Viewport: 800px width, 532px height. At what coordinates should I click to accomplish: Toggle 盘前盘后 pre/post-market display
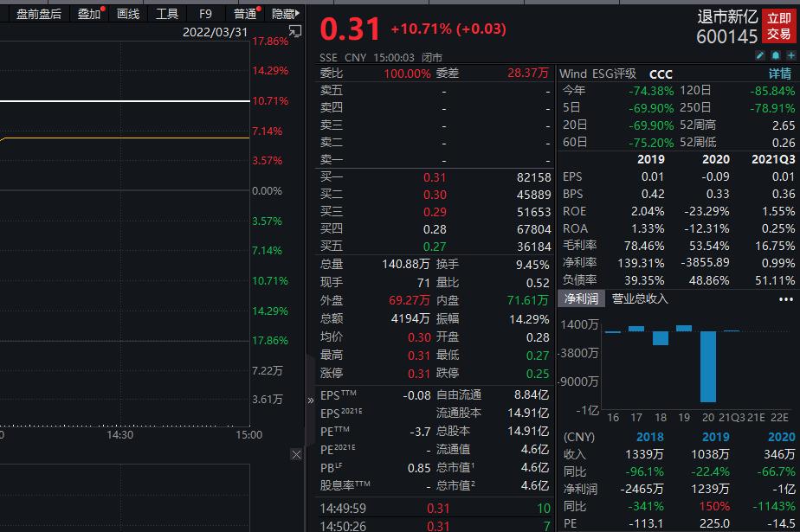(x=39, y=14)
